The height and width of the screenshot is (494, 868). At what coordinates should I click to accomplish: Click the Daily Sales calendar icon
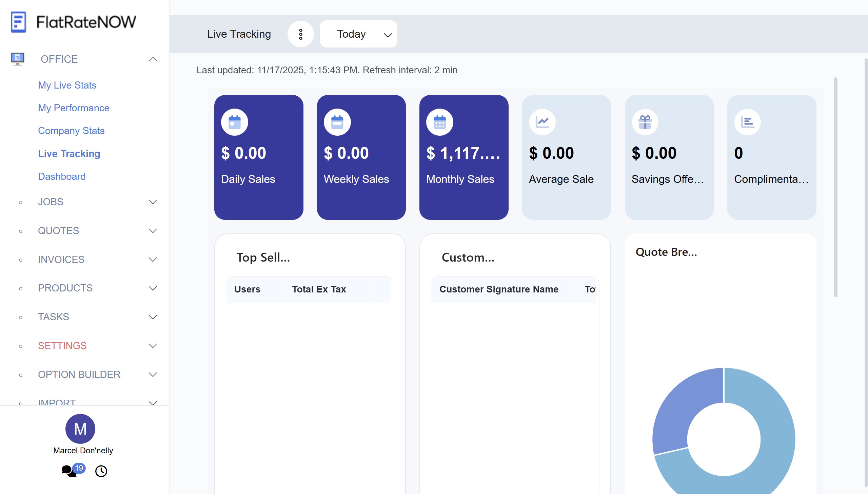pos(234,122)
